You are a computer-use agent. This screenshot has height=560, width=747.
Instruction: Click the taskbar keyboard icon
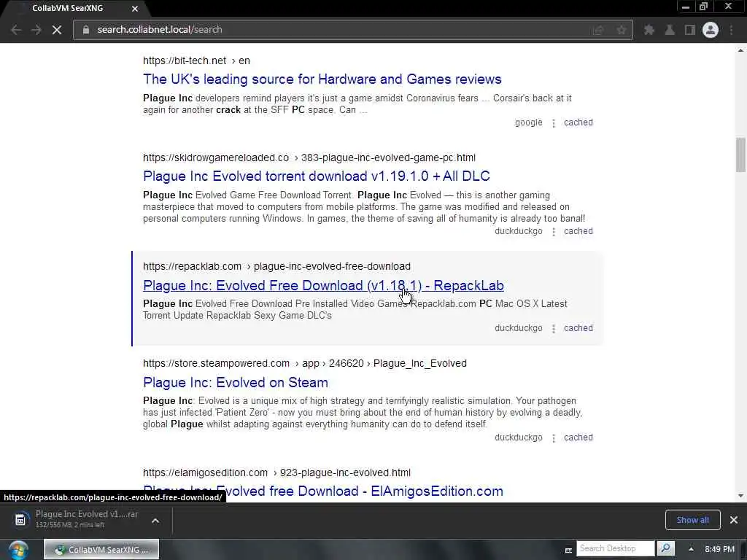(x=568, y=550)
